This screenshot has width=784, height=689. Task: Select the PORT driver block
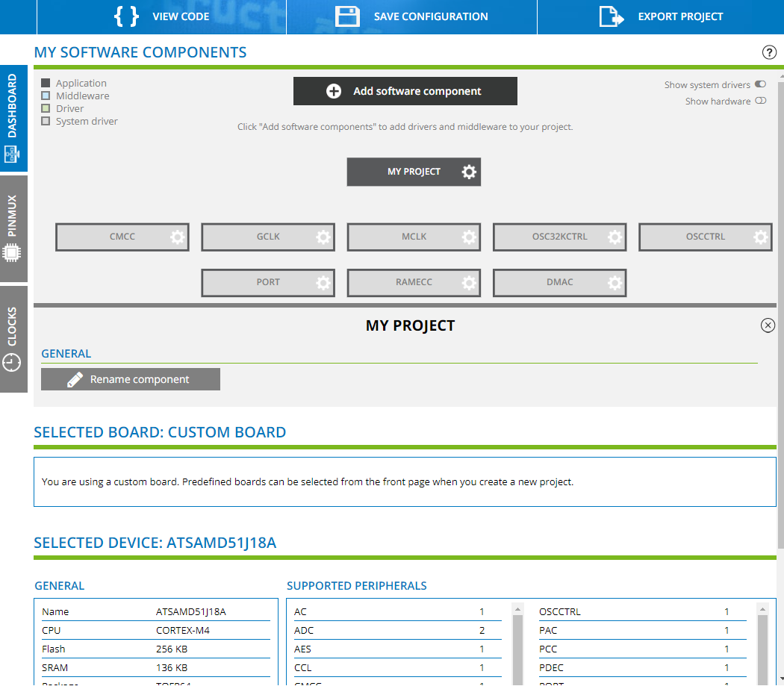tap(268, 283)
